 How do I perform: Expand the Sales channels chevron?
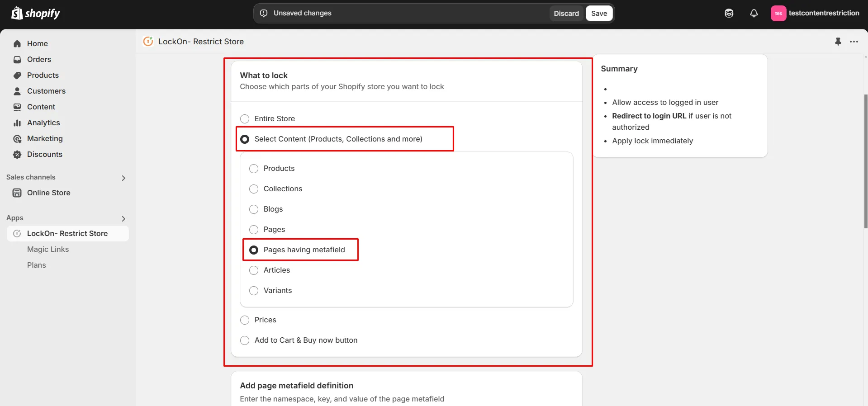(x=123, y=178)
